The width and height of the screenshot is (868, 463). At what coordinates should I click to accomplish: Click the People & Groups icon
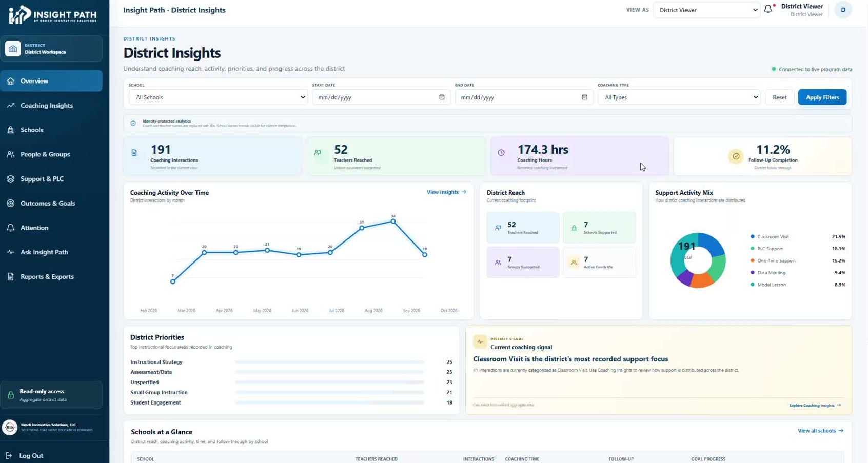(11, 154)
